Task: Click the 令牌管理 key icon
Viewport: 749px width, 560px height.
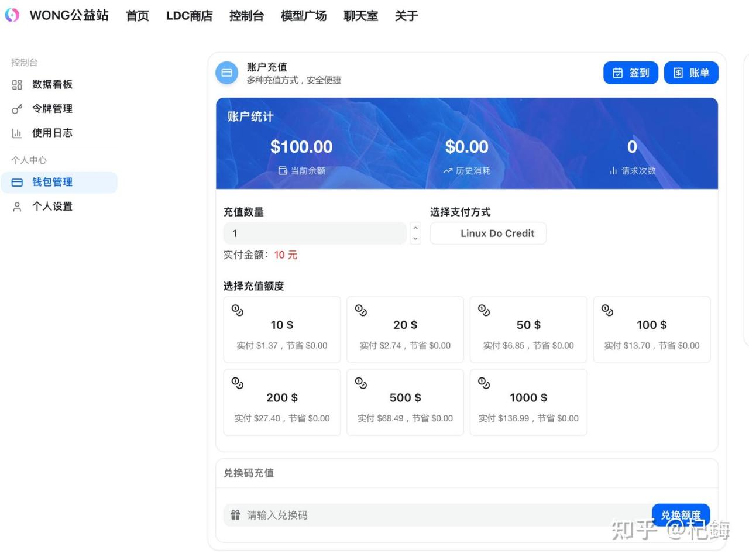Action: 17,109
